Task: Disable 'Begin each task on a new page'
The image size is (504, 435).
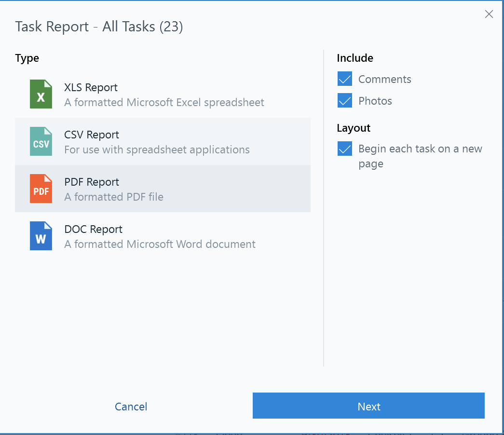Action: coord(344,149)
